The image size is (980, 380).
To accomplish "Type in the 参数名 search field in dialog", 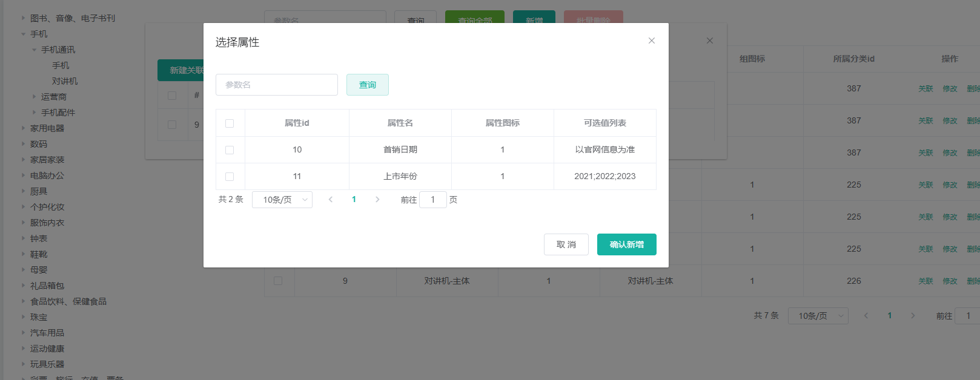I will pos(277,85).
